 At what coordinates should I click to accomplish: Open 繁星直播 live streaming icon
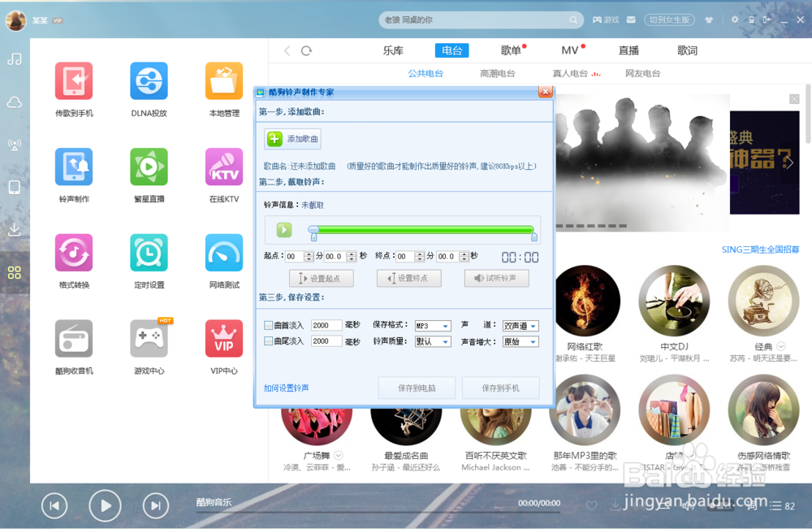tap(149, 167)
